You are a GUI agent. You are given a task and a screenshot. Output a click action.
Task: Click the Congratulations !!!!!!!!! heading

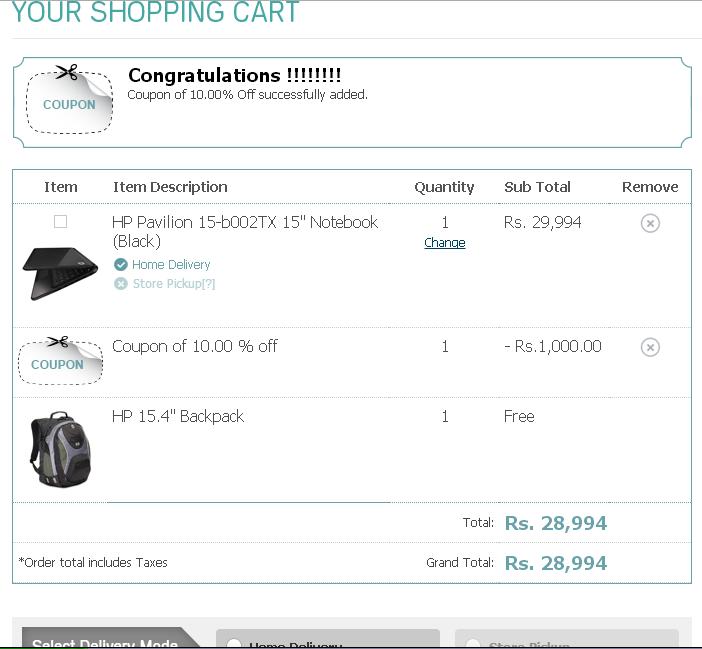click(x=235, y=75)
